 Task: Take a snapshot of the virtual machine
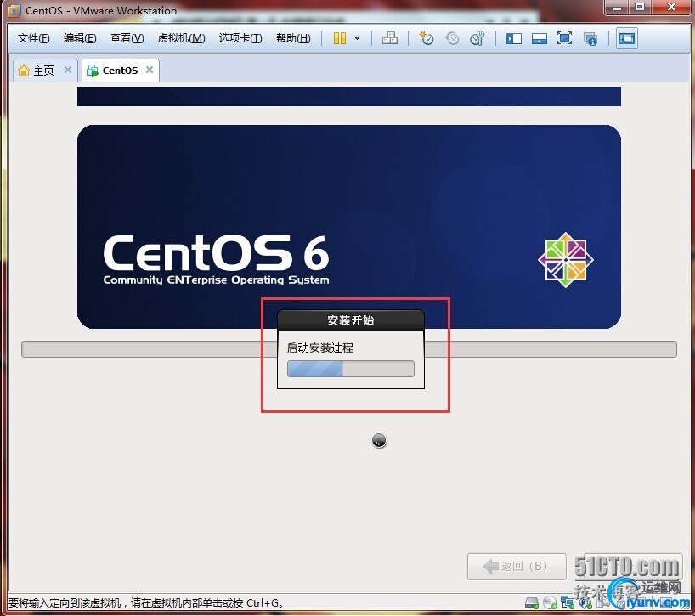(427, 38)
